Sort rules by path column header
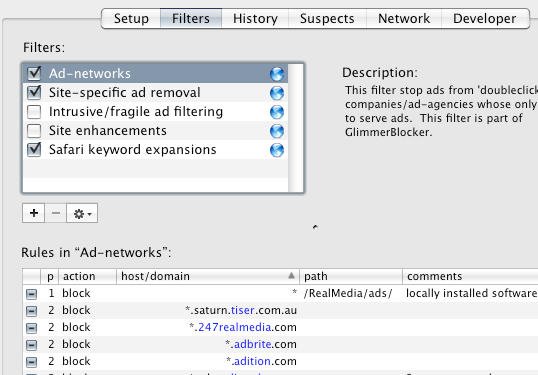 pos(351,276)
